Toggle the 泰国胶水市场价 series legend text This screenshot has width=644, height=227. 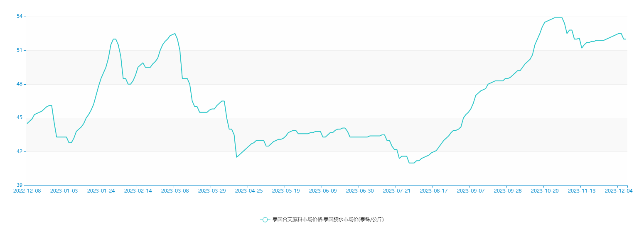pos(328,220)
